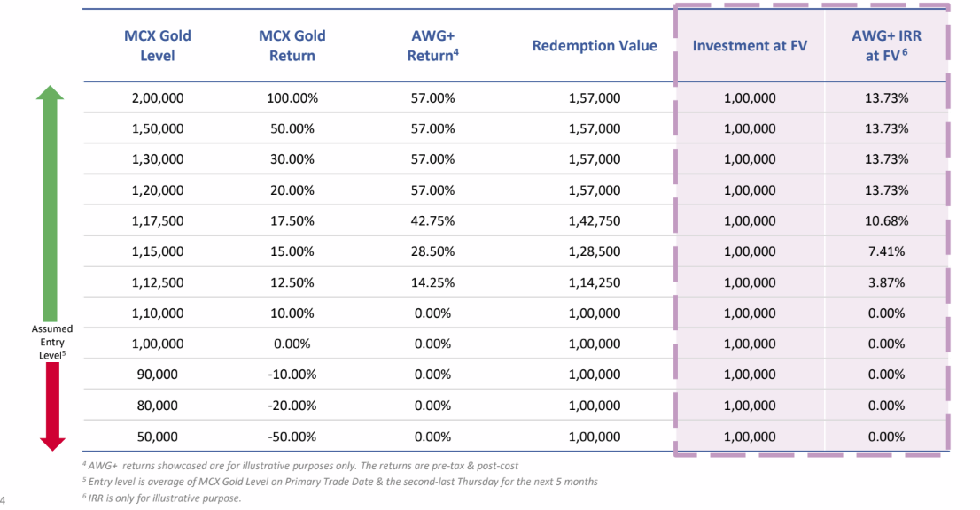The image size is (980, 510).
Task: Click the 42.75% AWG+ return cell
Action: [432, 221]
